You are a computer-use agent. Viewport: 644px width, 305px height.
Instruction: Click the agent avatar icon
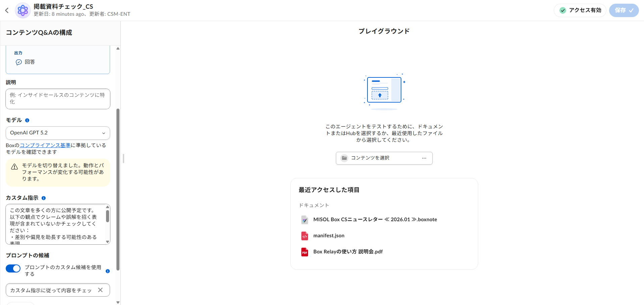pos(23,10)
